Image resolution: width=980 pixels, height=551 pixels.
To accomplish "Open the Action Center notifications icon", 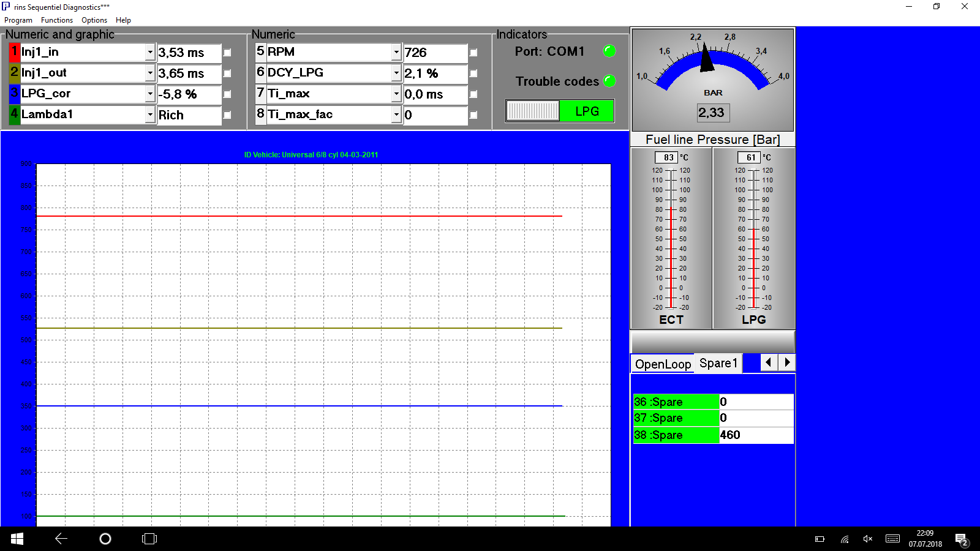I will click(x=962, y=539).
